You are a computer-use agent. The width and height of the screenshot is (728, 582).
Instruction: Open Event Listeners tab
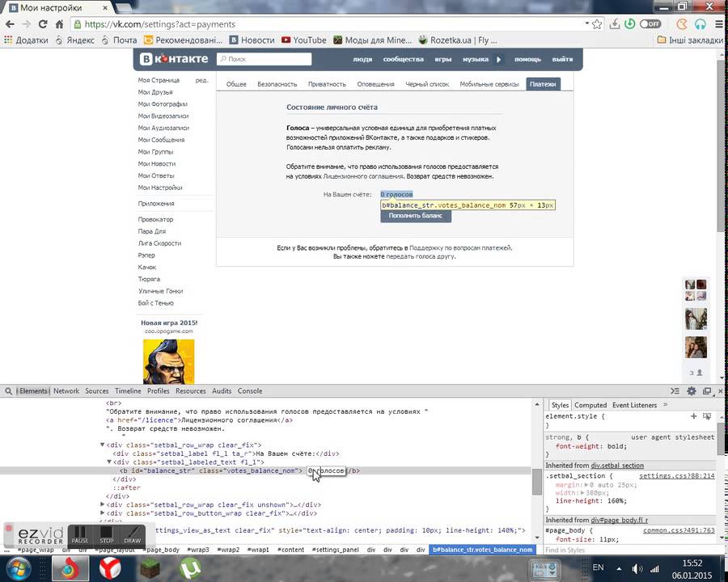(x=634, y=405)
